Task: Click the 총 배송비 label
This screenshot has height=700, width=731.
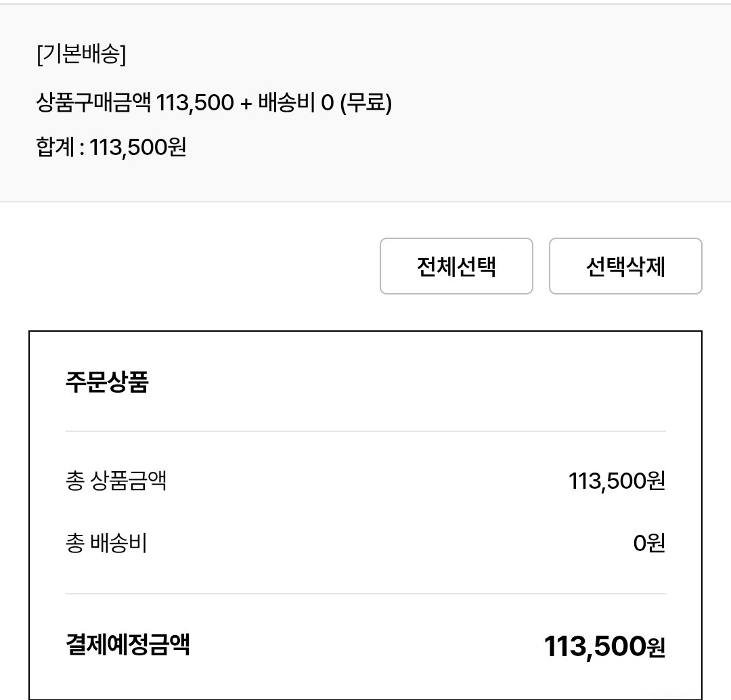Action: point(106,543)
